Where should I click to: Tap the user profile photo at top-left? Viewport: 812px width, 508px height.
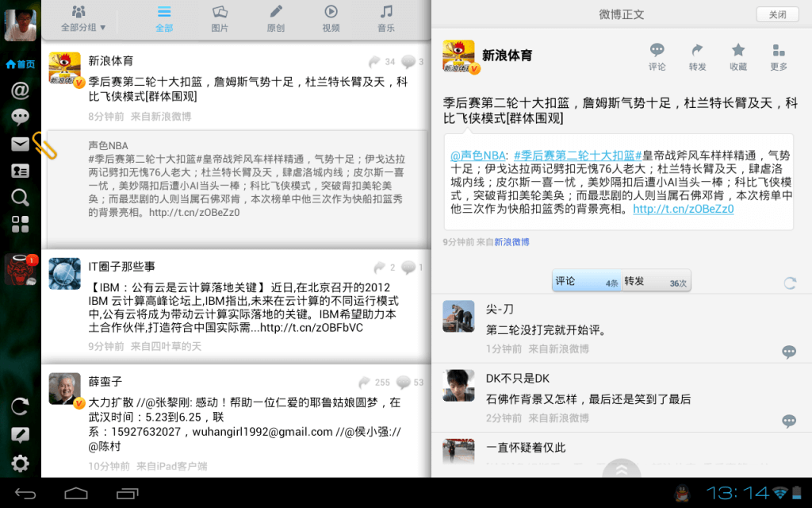point(20,25)
